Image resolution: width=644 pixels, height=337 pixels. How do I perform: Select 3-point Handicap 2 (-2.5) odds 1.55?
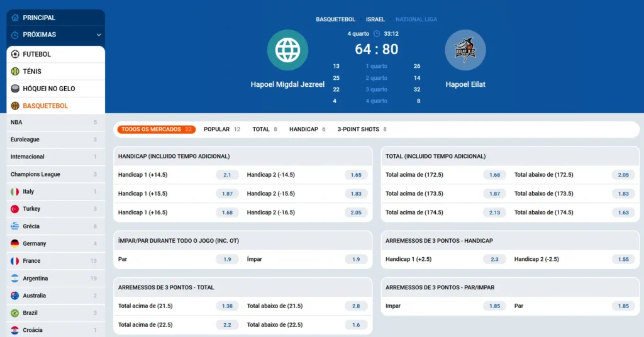pyautogui.click(x=623, y=260)
